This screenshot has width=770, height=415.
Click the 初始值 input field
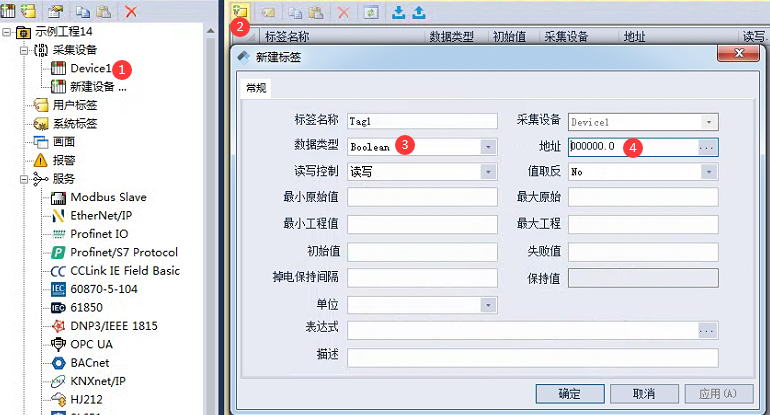[x=422, y=252]
